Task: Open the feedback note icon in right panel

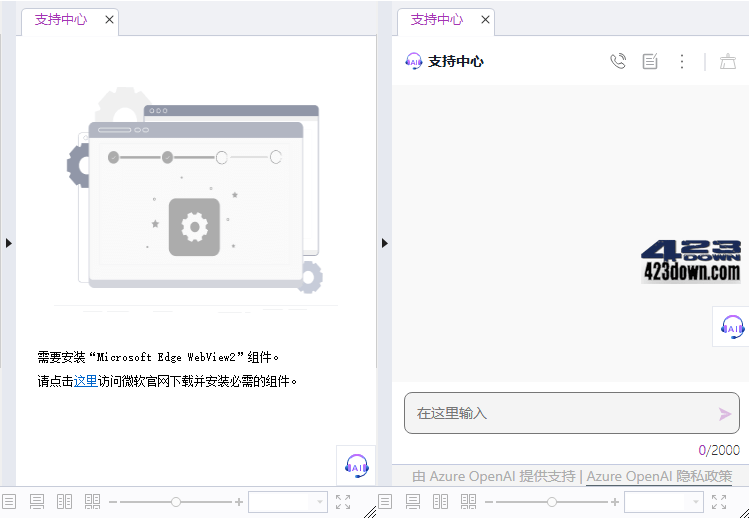Action: (x=650, y=61)
